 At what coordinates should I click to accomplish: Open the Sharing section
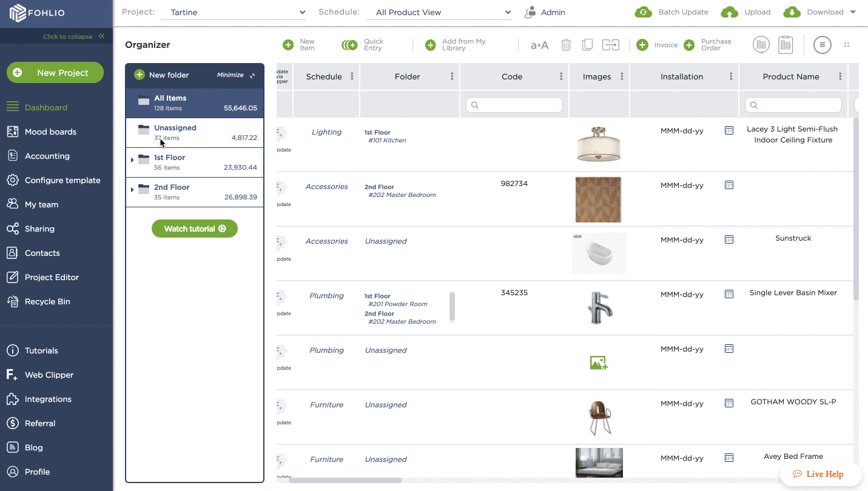pos(39,229)
